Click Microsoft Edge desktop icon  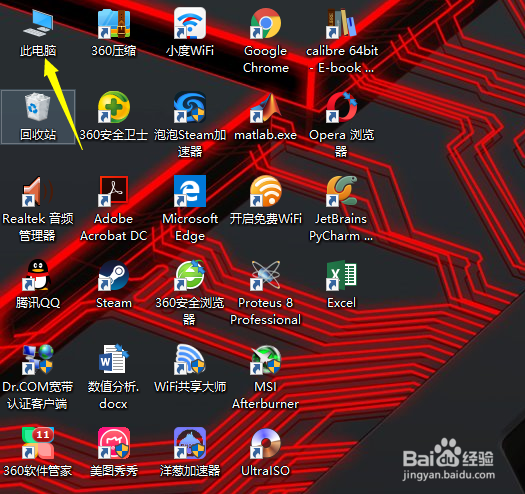(x=190, y=191)
